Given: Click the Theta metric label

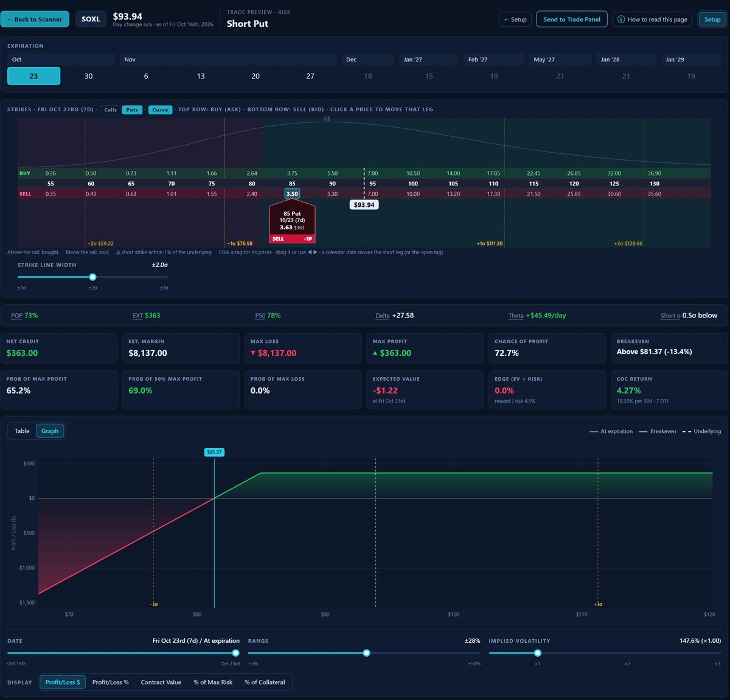Looking at the screenshot, I should [x=516, y=316].
